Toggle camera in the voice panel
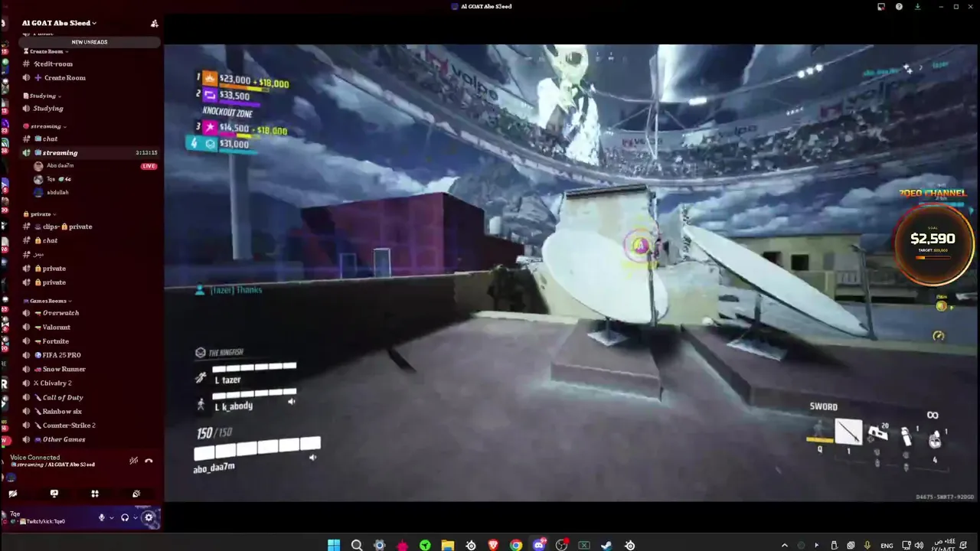The width and height of the screenshot is (980, 551). [12, 494]
